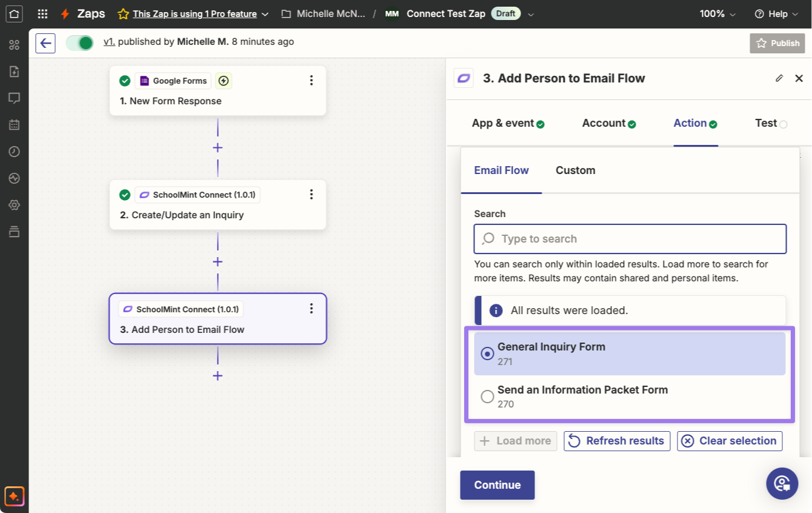Image resolution: width=812 pixels, height=513 pixels.
Task: Add a step after Create/Update an Inquiry
Action: [218, 262]
